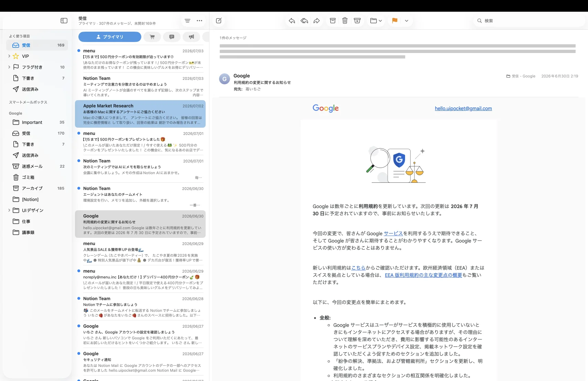Open the 受信 inbox under favorites
Image resolution: width=588 pixels, height=381 pixels.
point(37,45)
